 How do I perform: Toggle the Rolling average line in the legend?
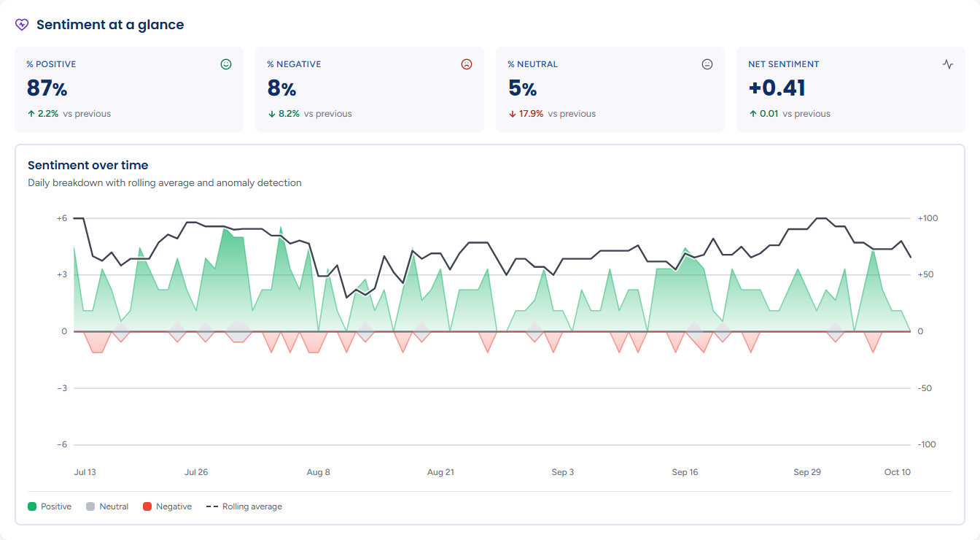244,506
